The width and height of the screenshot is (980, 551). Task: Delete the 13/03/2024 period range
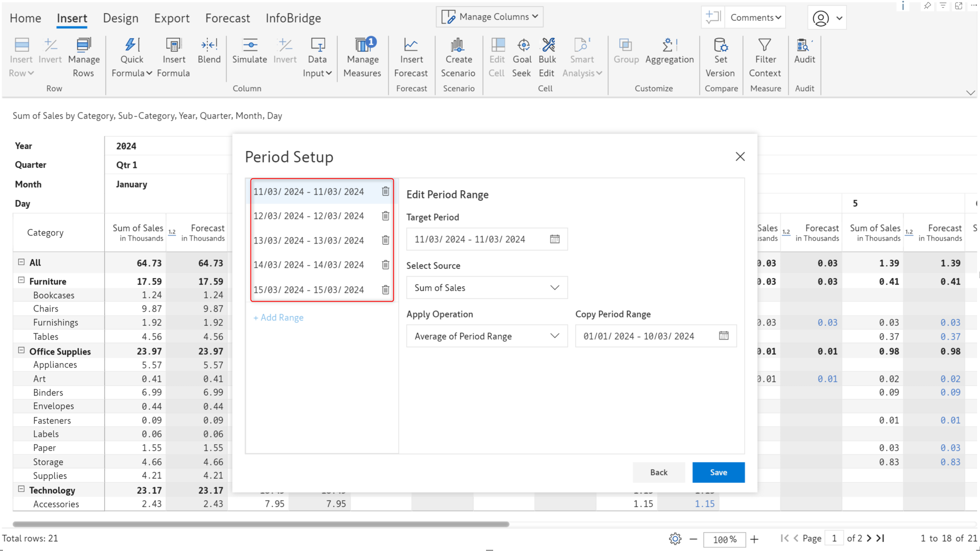point(385,240)
